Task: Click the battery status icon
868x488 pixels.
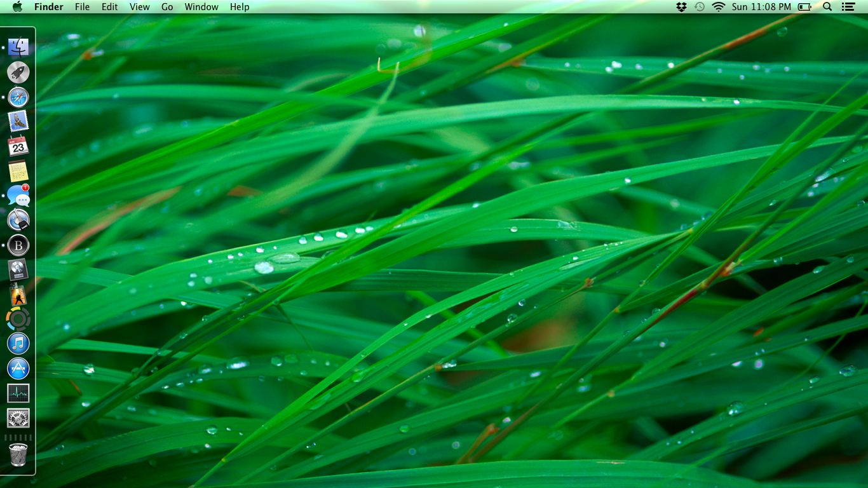Action: pyautogui.click(x=804, y=7)
